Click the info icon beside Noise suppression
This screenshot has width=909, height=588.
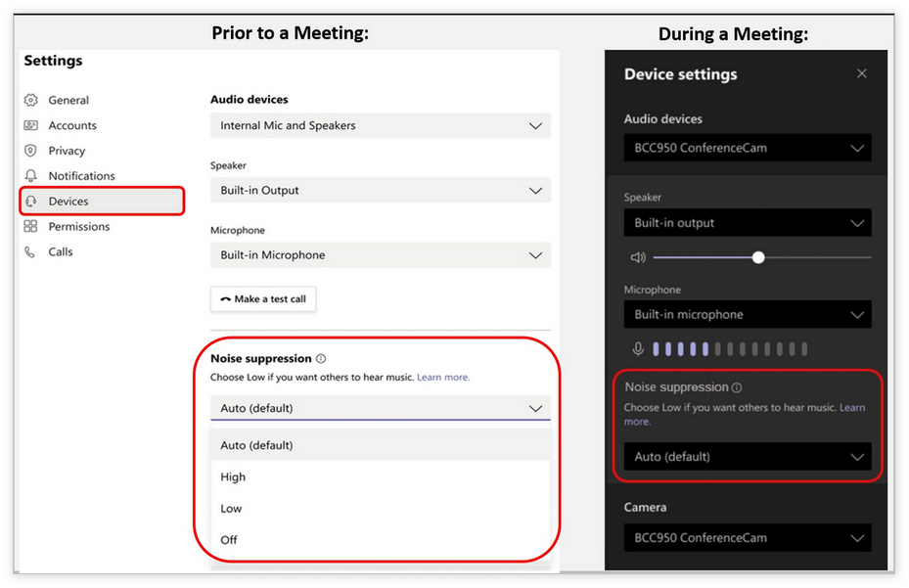pyautogui.click(x=321, y=359)
